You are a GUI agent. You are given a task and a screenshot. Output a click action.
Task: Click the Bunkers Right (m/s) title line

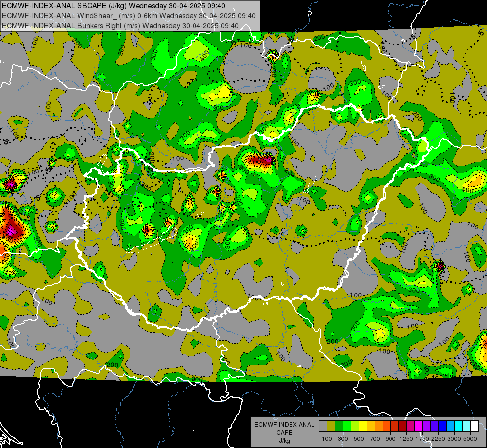(x=120, y=26)
